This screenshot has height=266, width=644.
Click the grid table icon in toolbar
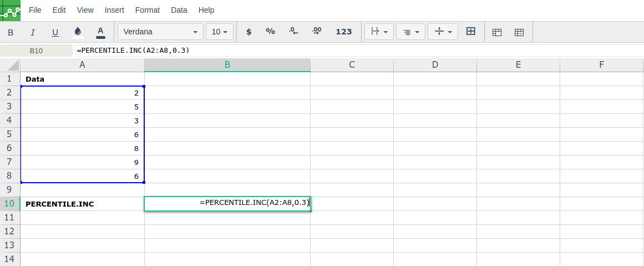[519, 32]
